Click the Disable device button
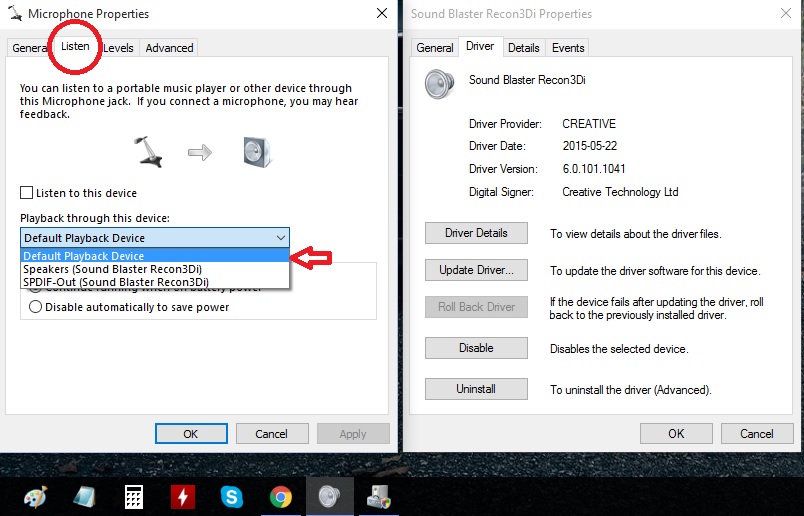 (x=476, y=348)
